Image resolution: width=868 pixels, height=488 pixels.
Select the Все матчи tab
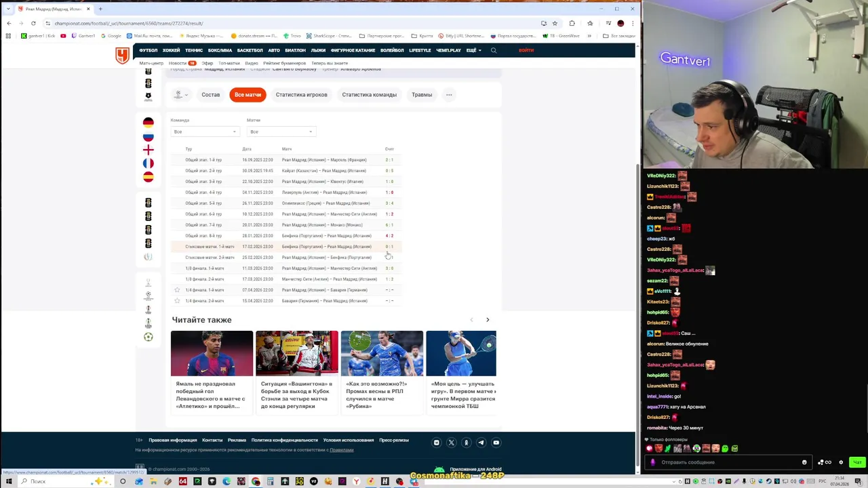tap(248, 95)
